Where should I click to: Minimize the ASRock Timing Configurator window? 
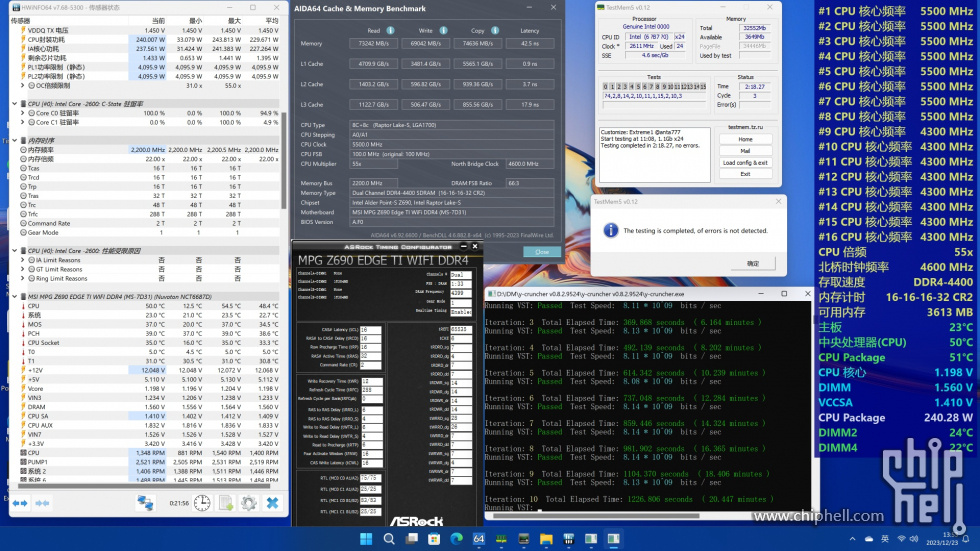pos(464,247)
